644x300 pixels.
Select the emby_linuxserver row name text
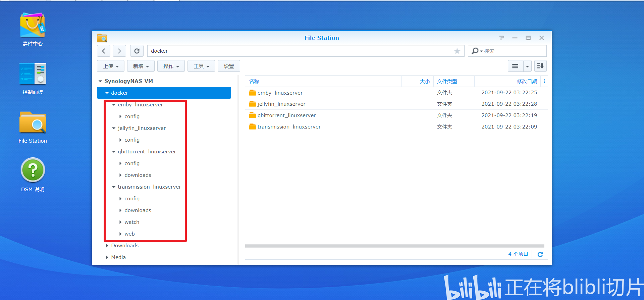pos(280,93)
